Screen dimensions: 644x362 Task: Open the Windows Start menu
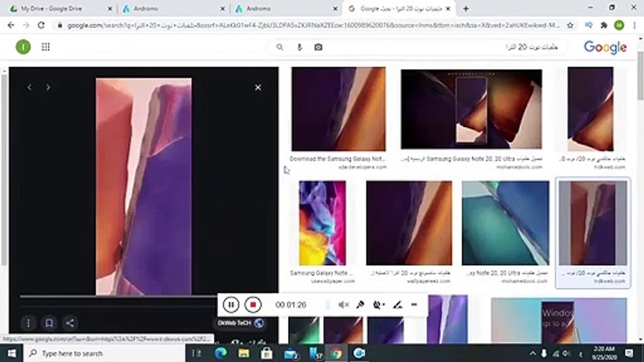(11, 353)
